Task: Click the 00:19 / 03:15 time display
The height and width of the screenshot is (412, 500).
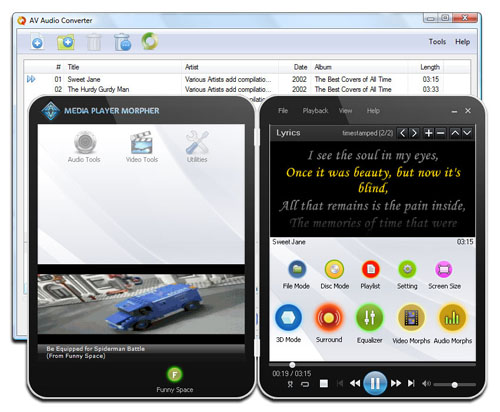Action: (x=292, y=373)
